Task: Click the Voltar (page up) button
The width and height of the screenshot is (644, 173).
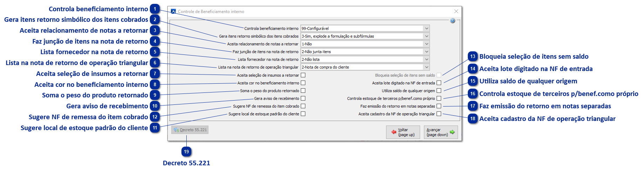Action: [x=403, y=132]
